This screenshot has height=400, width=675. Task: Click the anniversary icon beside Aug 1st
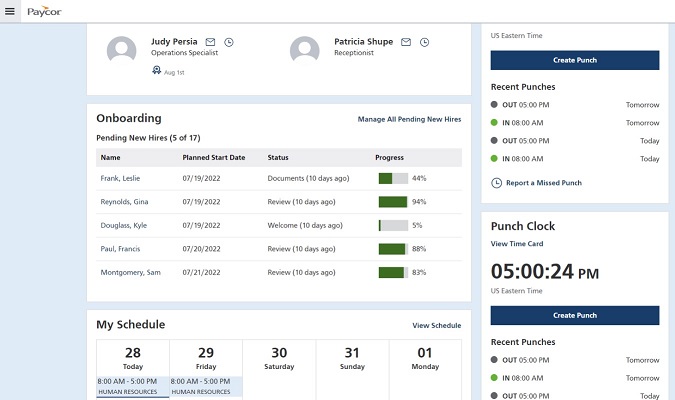(156, 71)
